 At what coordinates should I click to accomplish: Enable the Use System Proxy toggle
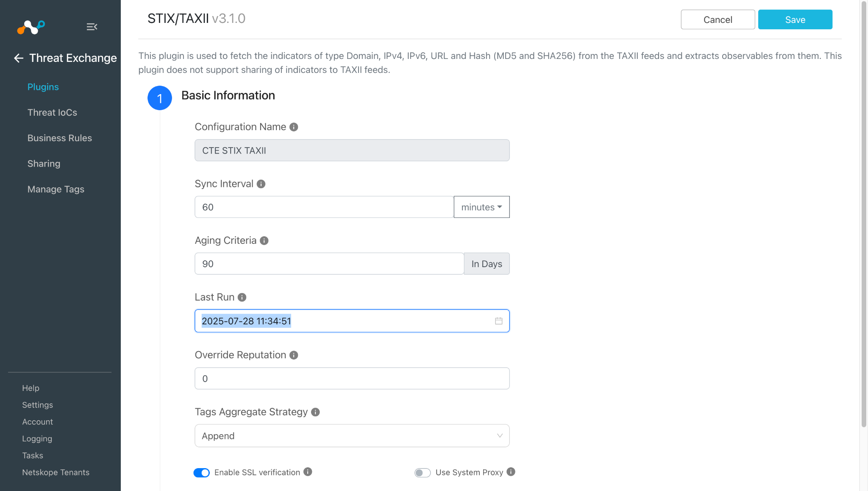(x=423, y=472)
